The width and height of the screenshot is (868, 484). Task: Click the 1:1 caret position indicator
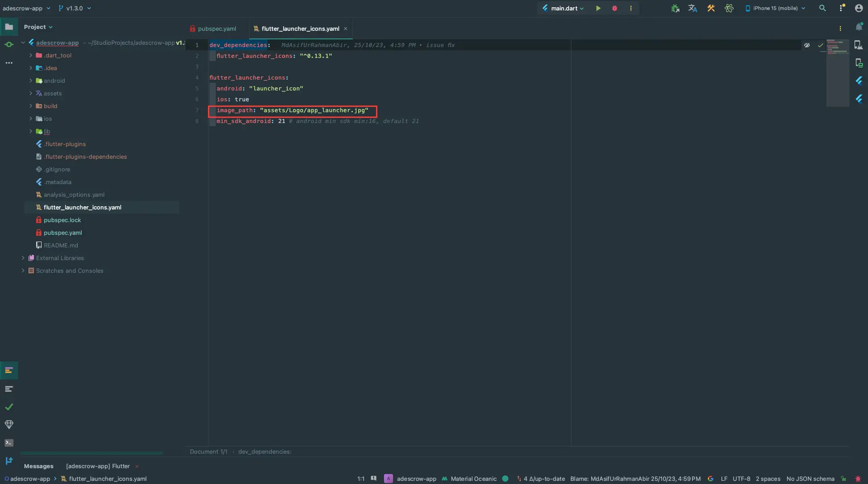(x=360, y=479)
